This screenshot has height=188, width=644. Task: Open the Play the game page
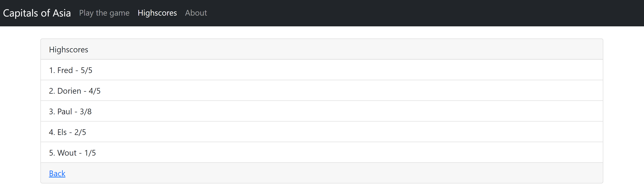pyautogui.click(x=104, y=13)
